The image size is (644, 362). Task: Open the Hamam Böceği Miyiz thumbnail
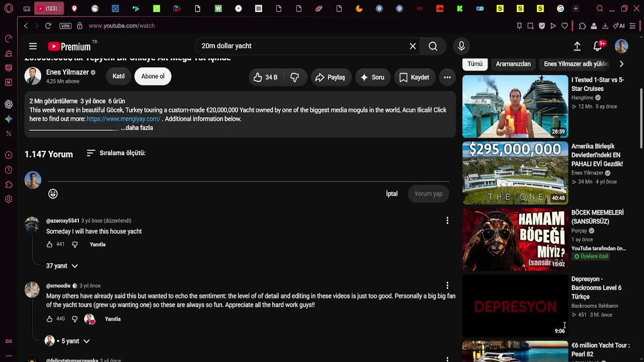[x=515, y=239]
